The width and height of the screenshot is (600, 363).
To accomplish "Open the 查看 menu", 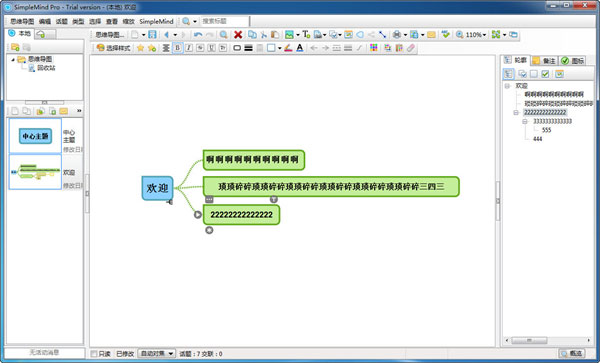I will (112, 21).
